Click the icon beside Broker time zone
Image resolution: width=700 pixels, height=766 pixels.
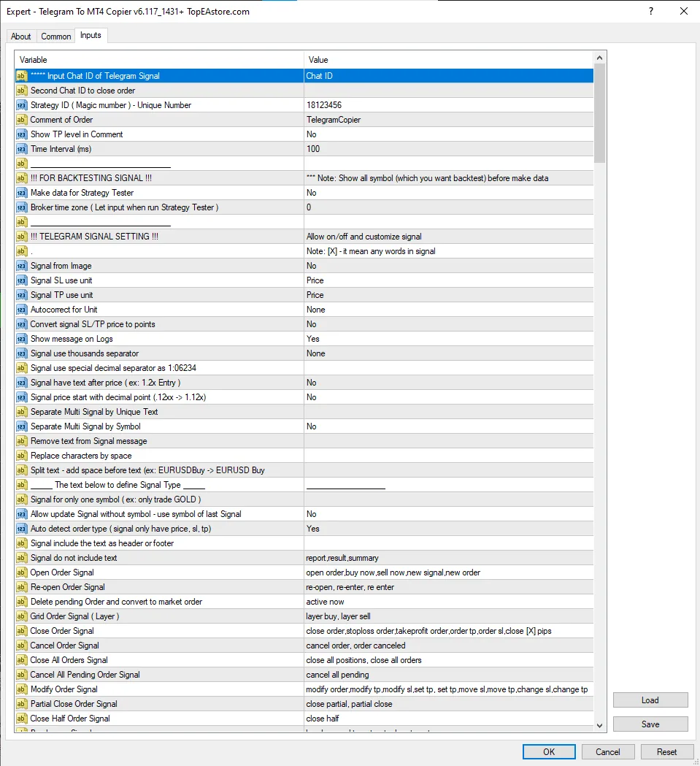click(x=21, y=207)
